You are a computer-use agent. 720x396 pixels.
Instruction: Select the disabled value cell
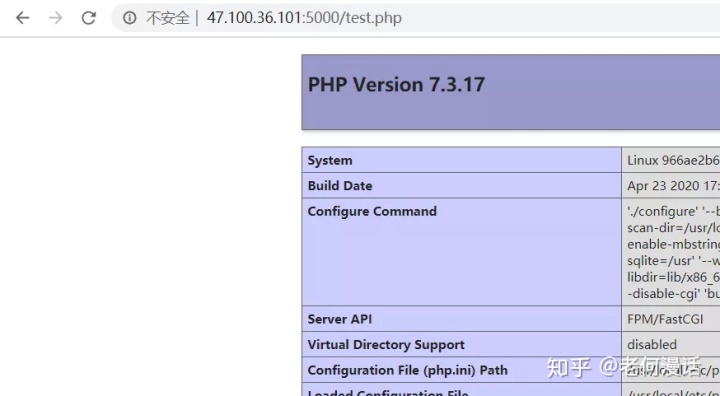point(652,345)
